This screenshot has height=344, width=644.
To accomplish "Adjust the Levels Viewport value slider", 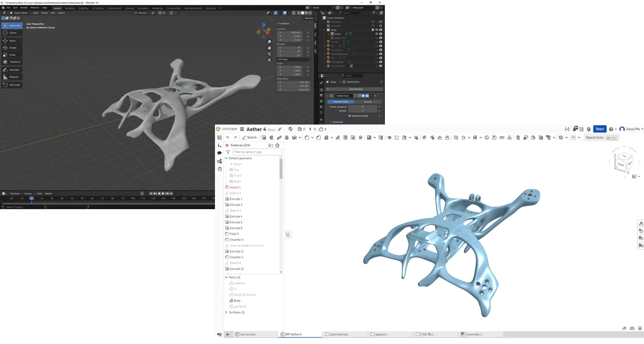I will (363, 107).
